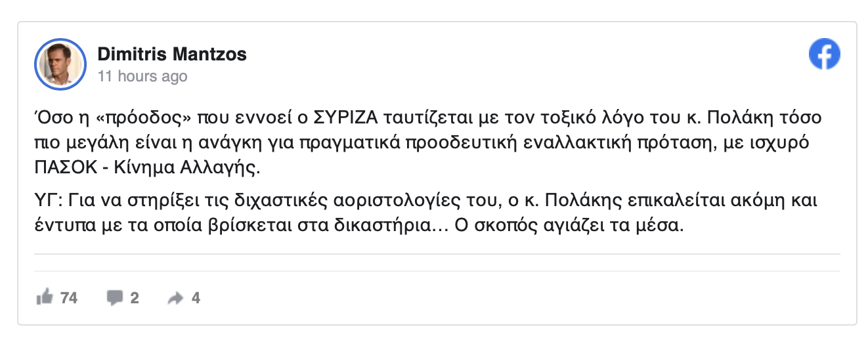The height and width of the screenshot is (344, 868).
Task: Open Dimitris Mantzos profile picture
Action: 60,64
